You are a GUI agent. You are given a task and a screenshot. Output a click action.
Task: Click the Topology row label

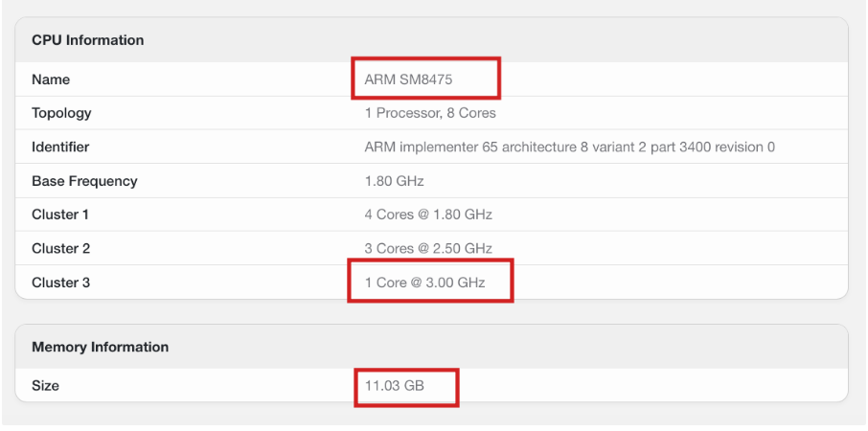[x=61, y=113]
